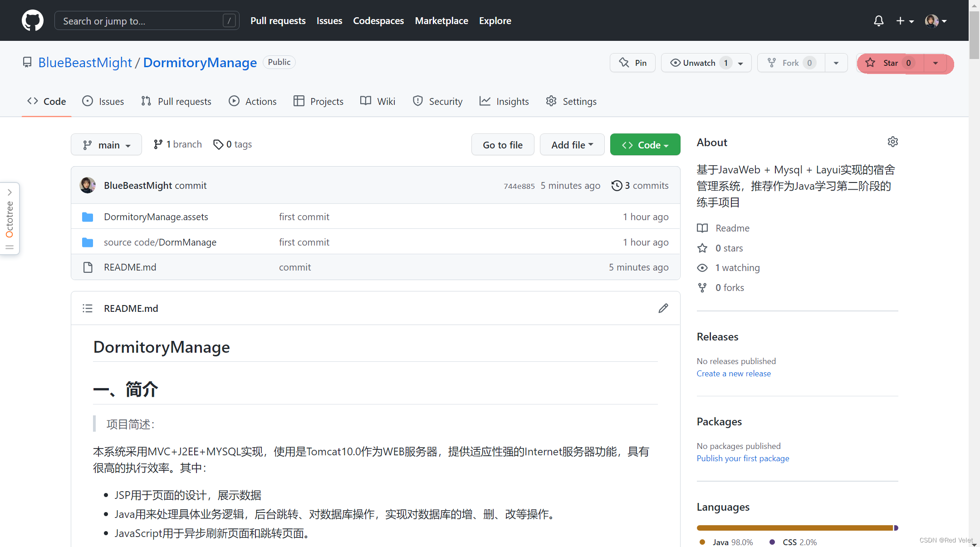Viewport: 980px width, 547px height.
Task: Click the Settings gear icon in About
Action: [892, 142]
